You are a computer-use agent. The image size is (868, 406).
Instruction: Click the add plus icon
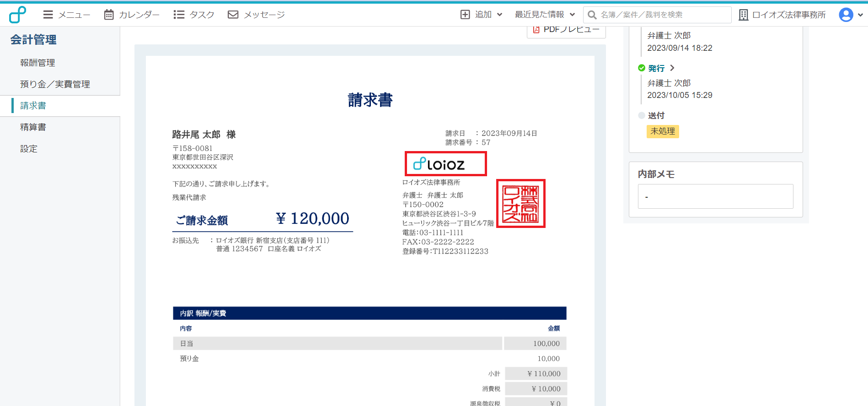[465, 15]
